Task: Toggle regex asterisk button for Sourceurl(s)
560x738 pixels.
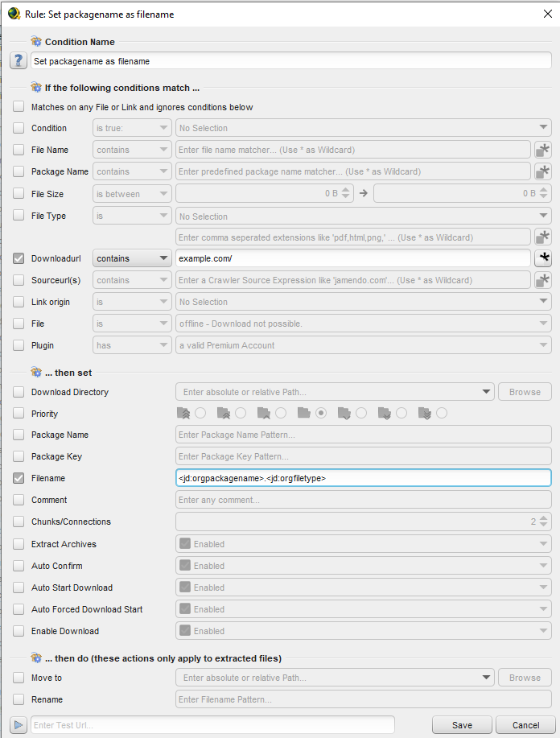Action: pos(543,280)
